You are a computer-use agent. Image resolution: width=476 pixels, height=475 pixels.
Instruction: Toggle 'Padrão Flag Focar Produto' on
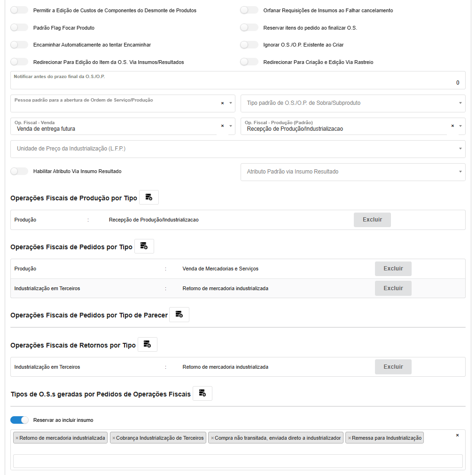tap(19, 28)
